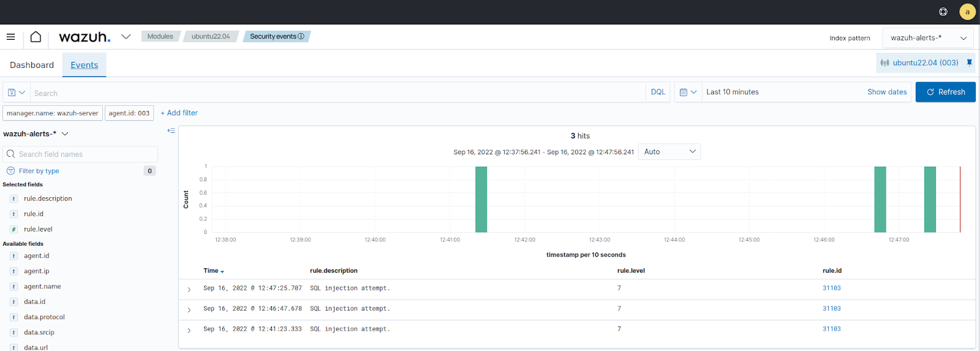Toggle the DQL query language button
Screen dimensions: 980x351
[x=658, y=92]
